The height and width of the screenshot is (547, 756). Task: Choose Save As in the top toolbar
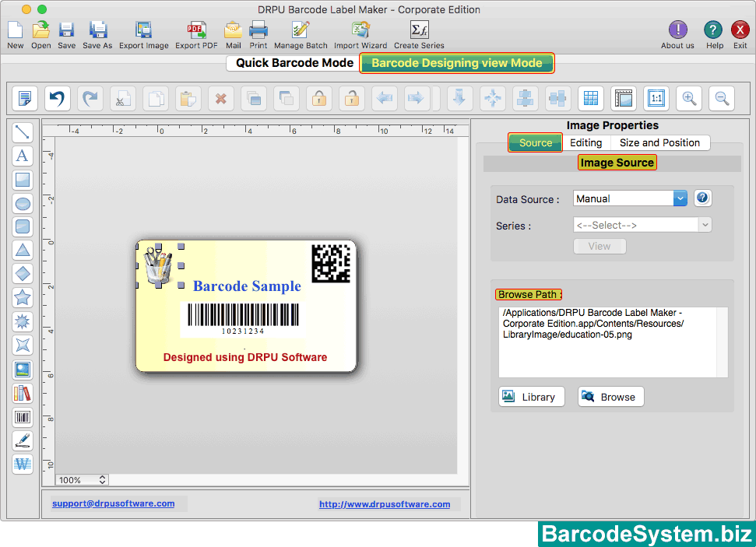(97, 35)
